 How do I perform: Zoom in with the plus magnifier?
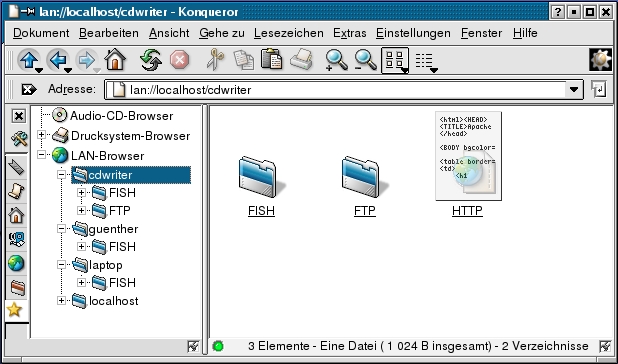pos(336,60)
